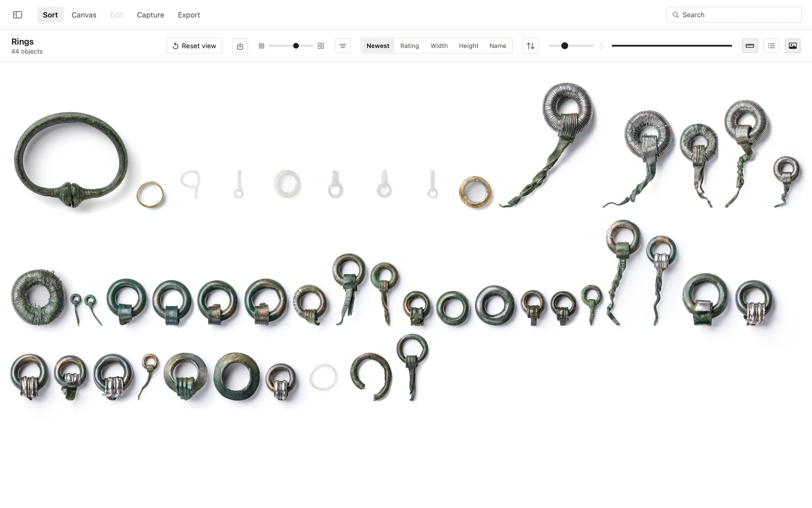Select the flat wire-wound disc ring thumbnail

(x=38, y=297)
